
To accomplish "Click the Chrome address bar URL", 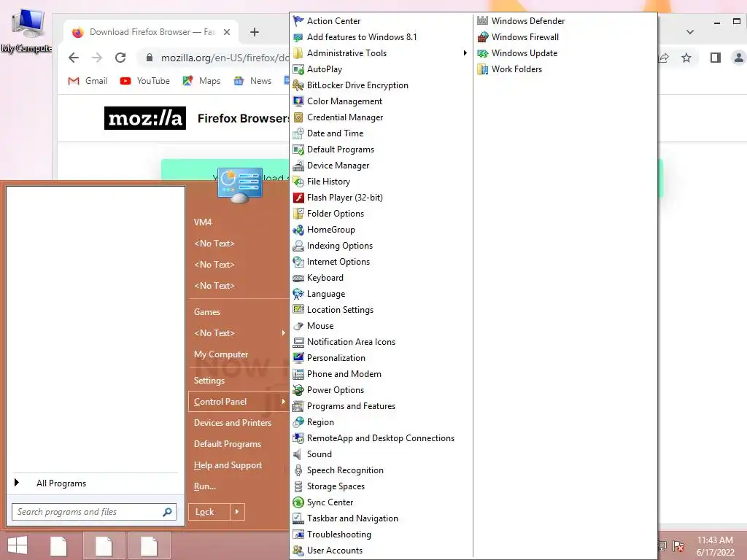I will pyautogui.click(x=225, y=58).
